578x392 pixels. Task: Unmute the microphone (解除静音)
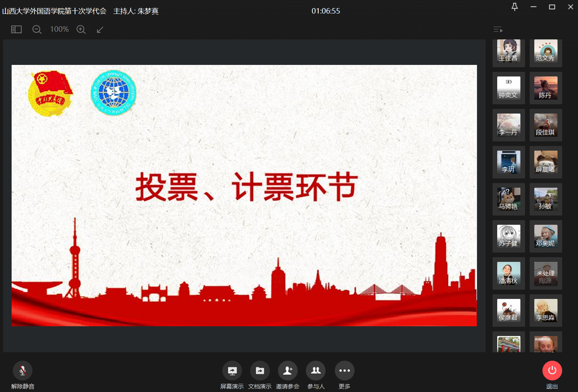[x=22, y=371]
